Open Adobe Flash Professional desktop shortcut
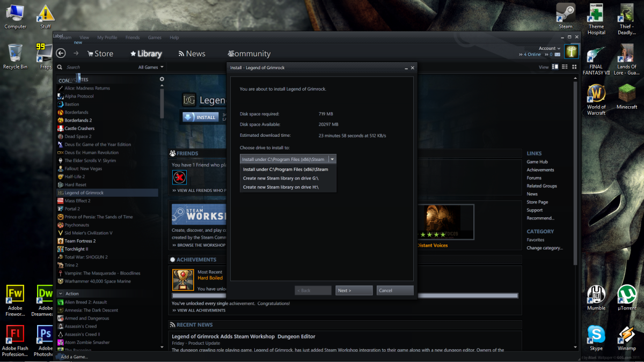Screen dimensions: 644x362 pyautogui.click(x=15, y=341)
